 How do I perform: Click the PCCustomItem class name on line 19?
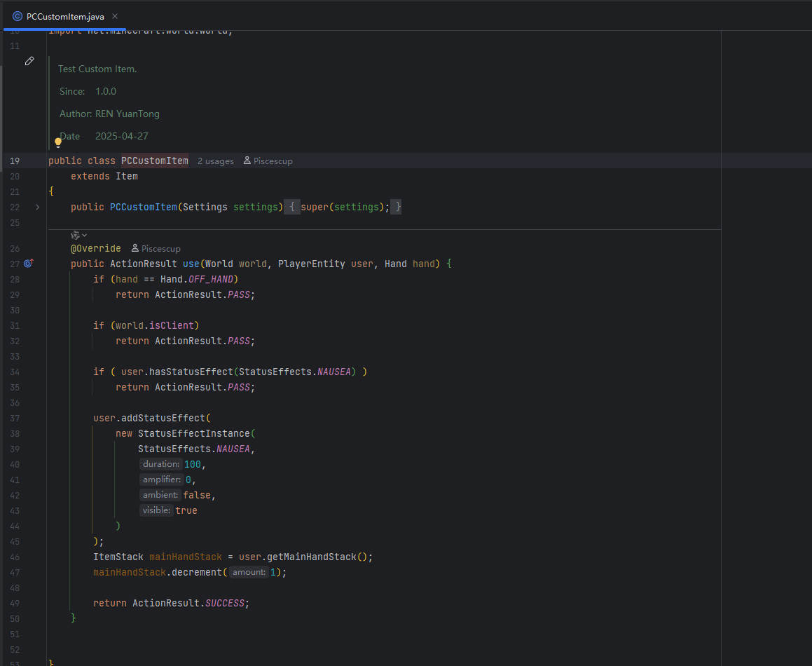(x=155, y=161)
